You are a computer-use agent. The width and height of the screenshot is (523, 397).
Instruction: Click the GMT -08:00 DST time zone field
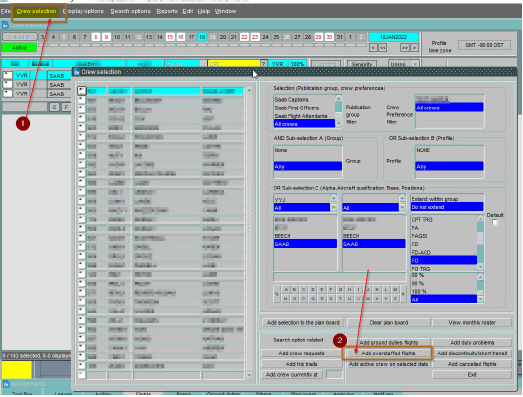[x=484, y=45]
